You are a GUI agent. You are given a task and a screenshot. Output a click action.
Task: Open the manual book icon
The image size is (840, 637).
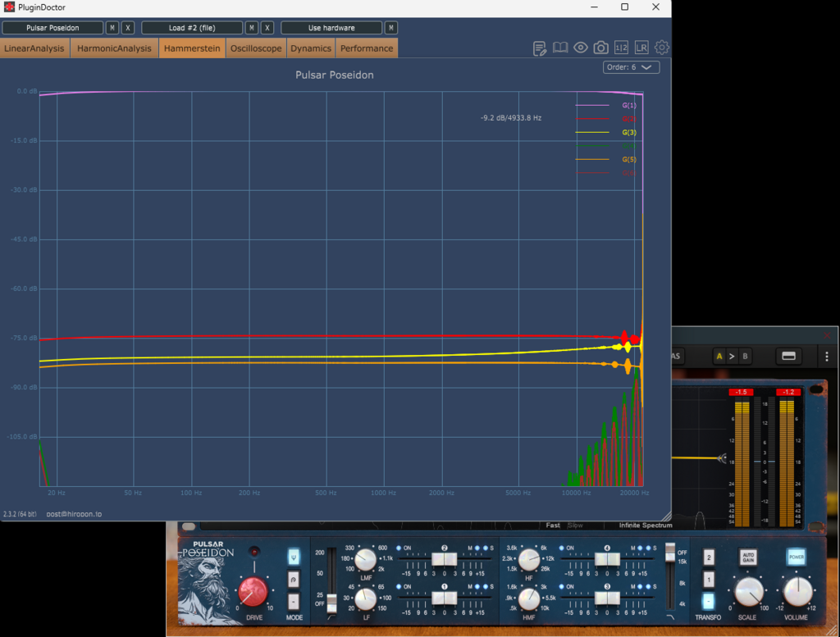(x=560, y=48)
